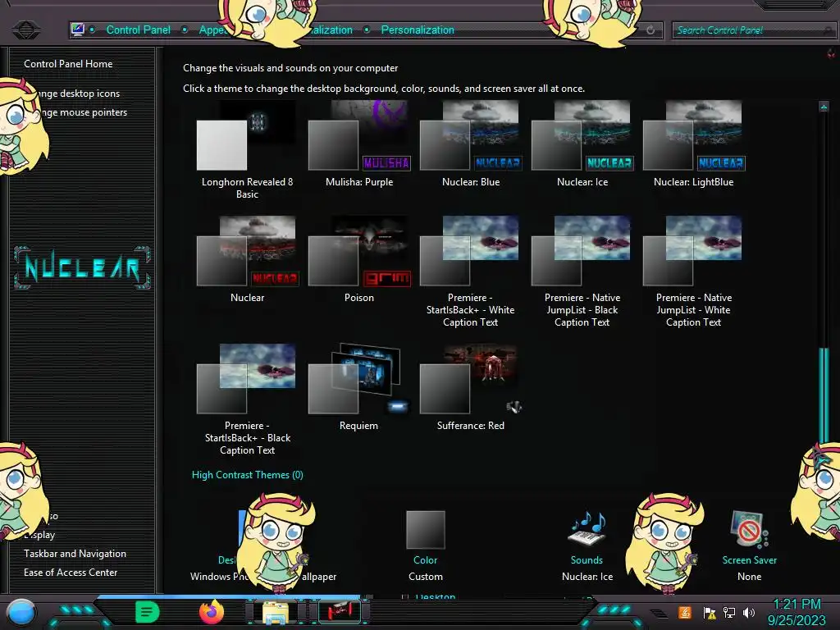Open Action Center flag icon
The image size is (840, 630).
point(710,612)
